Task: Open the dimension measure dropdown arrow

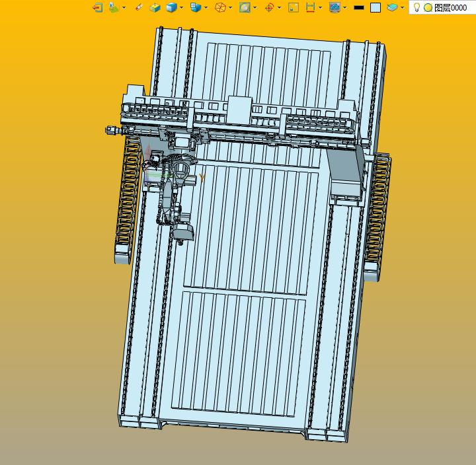Action: [321, 7]
